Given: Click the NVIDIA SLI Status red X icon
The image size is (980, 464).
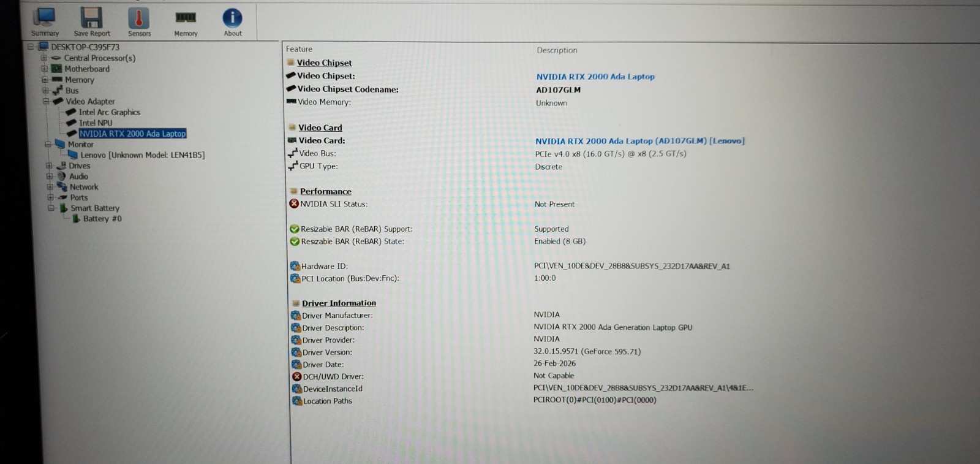Looking at the screenshot, I should click(x=294, y=203).
